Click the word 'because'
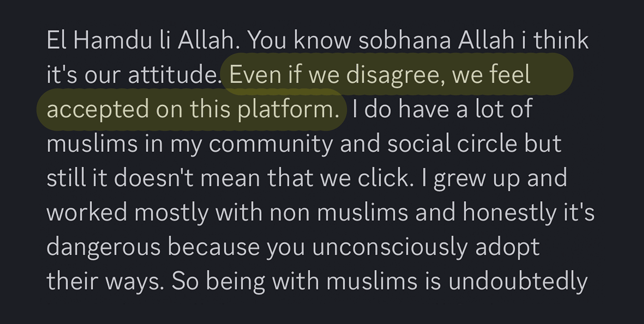This screenshot has width=644, height=324. 214,247
